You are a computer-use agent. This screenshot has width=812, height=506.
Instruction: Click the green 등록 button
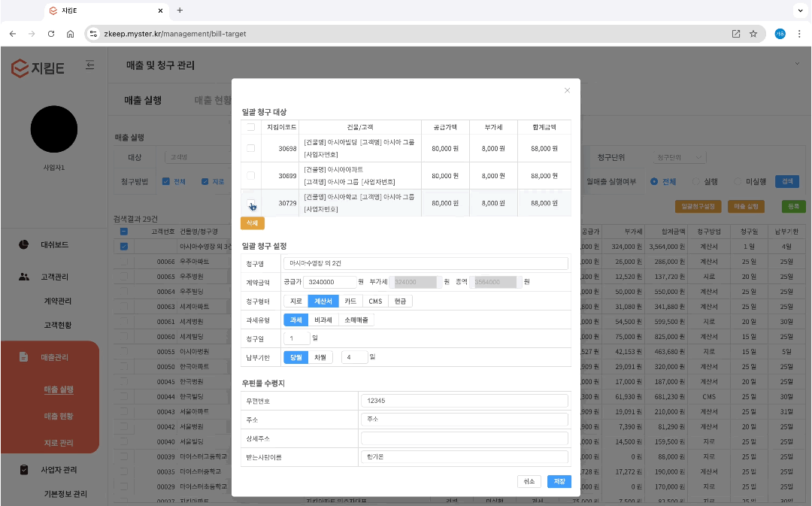click(793, 206)
